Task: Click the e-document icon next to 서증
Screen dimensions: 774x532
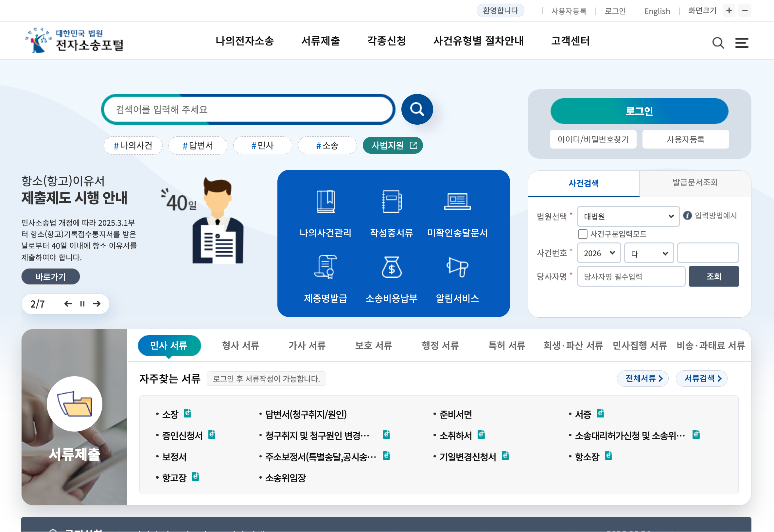Action: [x=600, y=413]
